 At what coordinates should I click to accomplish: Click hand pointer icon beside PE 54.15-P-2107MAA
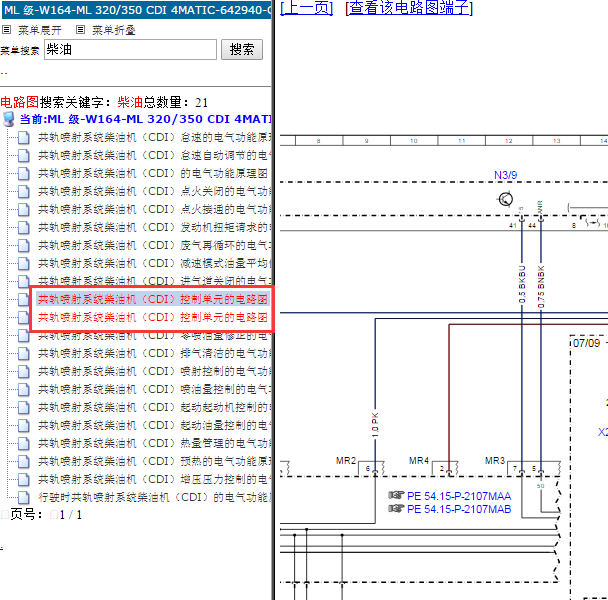396,495
